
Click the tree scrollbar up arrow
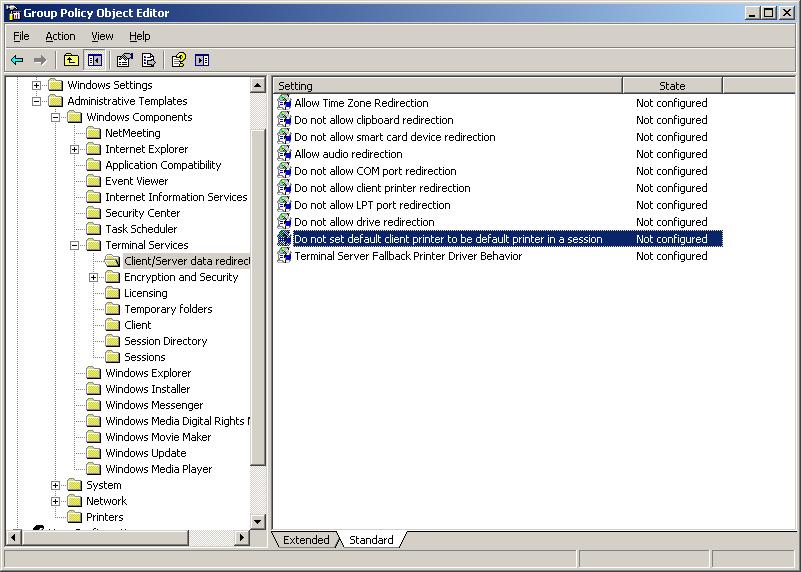(x=258, y=85)
